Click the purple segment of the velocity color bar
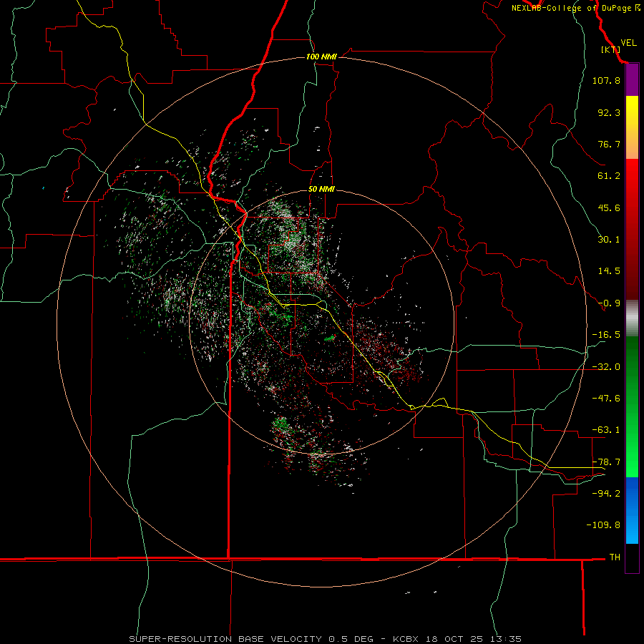 pos(632,80)
